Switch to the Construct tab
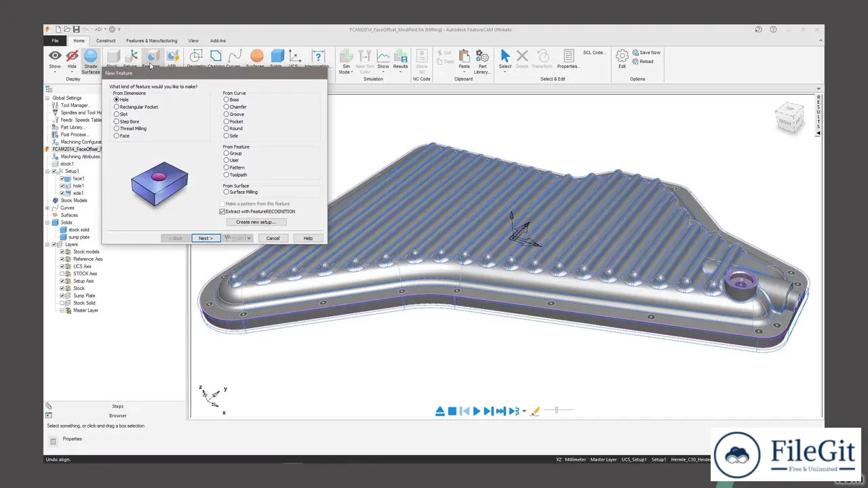Viewport: 868px width, 488px height. click(106, 41)
